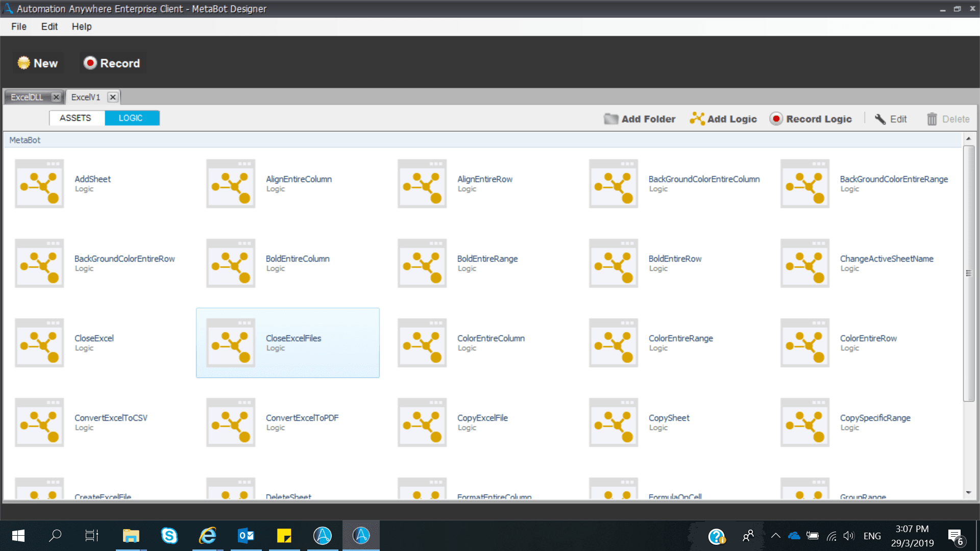Image resolution: width=980 pixels, height=551 pixels.
Task: Select the ColorEntireRow logic icon
Action: click(x=805, y=343)
